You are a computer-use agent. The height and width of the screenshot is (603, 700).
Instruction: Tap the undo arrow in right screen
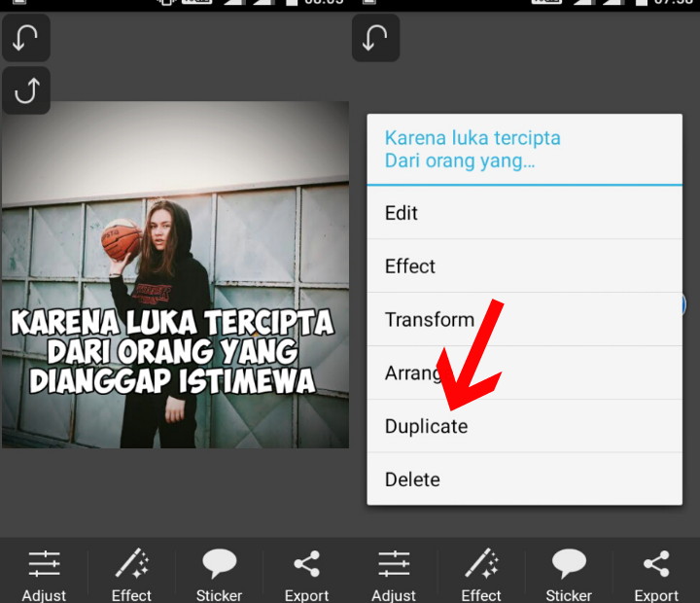[375, 38]
